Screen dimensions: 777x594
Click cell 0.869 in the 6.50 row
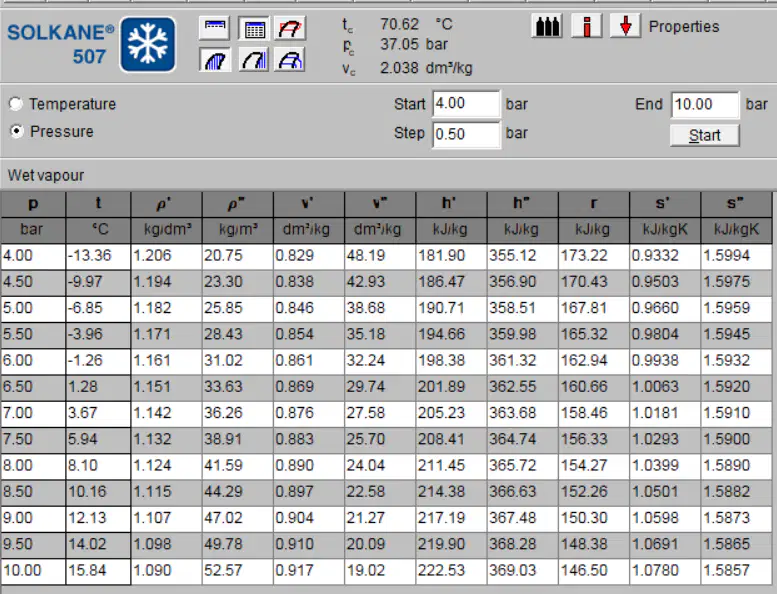pos(308,387)
